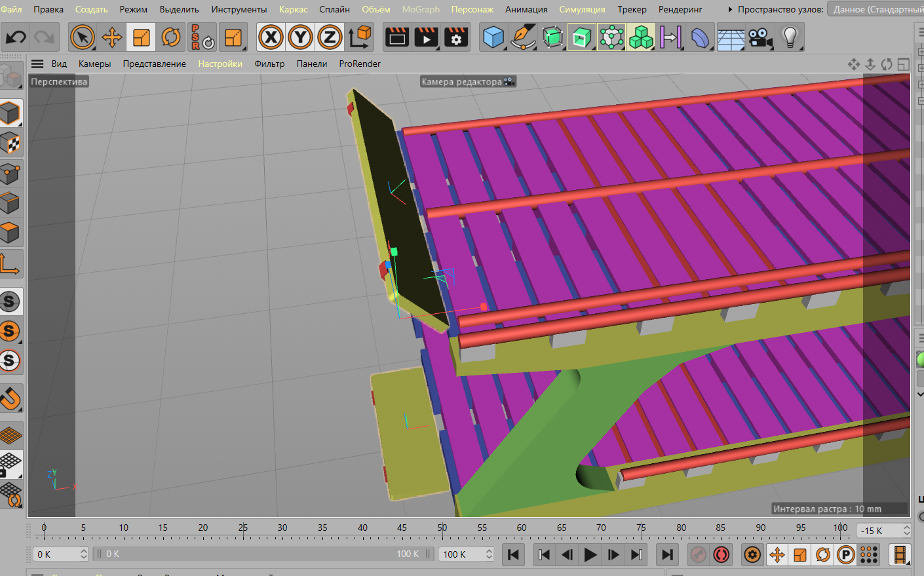Activate the Rotate tool in top toolbar
924x576 pixels.
[171, 37]
